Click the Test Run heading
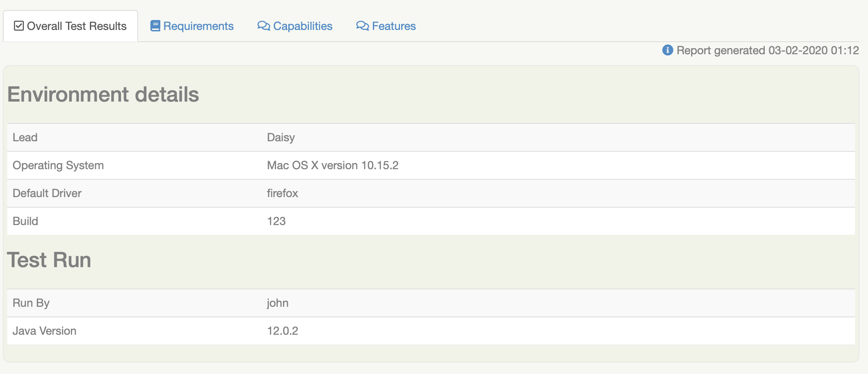Screen dimensions: 868x374 (x=49, y=260)
